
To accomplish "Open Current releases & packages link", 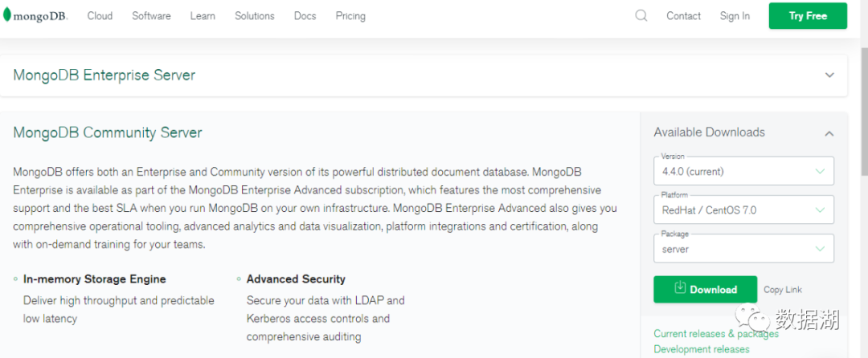I will [716, 334].
